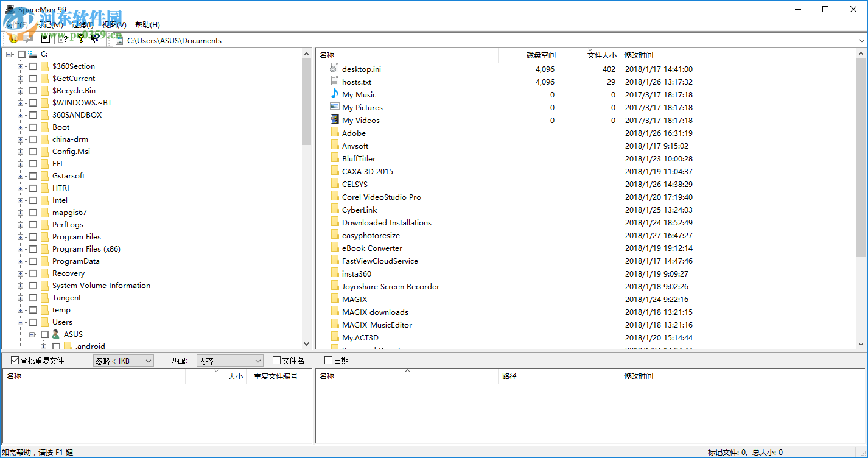
Task: Click the path field showing C:\Users\ASUS\Documents
Action: 487,41
